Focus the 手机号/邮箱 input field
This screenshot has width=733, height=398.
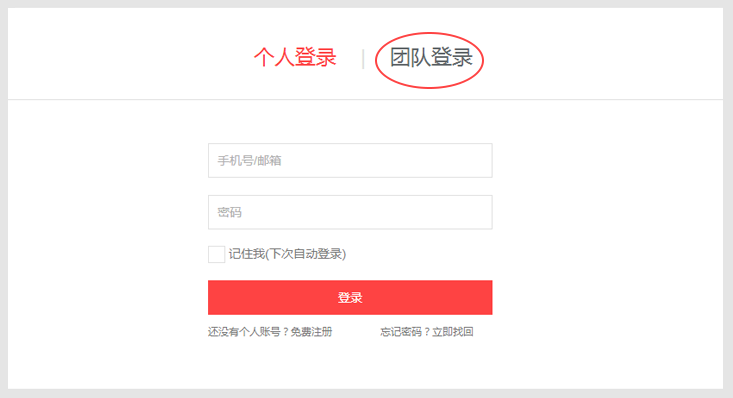click(350, 160)
